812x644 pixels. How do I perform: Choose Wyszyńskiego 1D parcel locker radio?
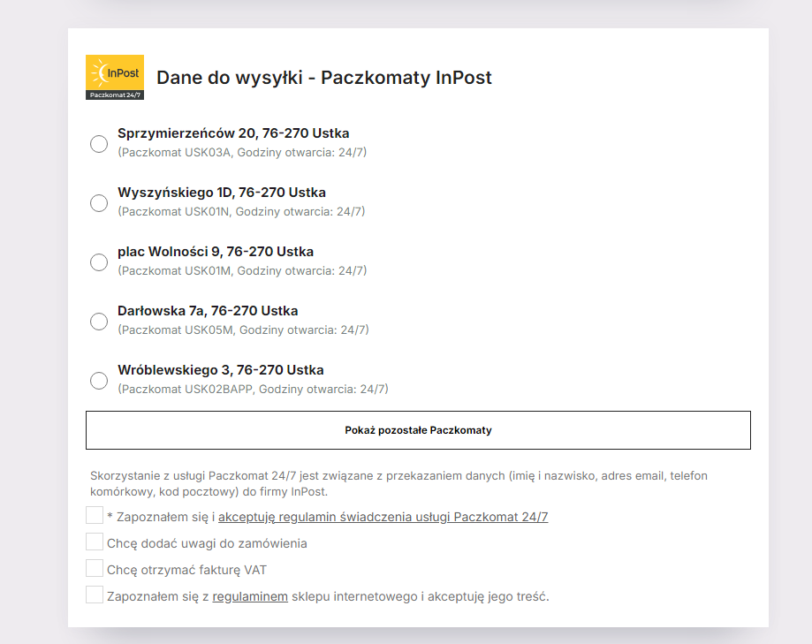(x=99, y=202)
